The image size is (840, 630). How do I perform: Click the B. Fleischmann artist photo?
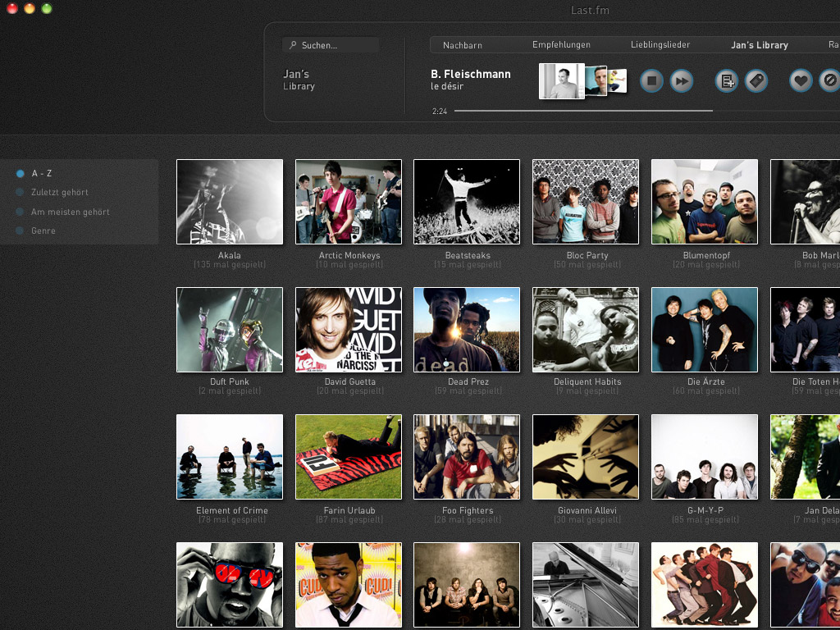click(x=561, y=81)
